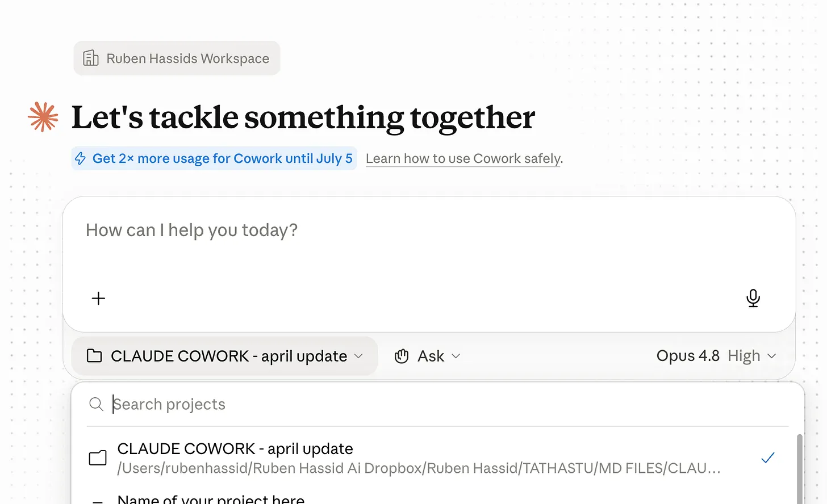Open the Opus 4.8 High model selector
Image resolution: width=827 pixels, height=504 pixels.
click(x=716, y=356)
